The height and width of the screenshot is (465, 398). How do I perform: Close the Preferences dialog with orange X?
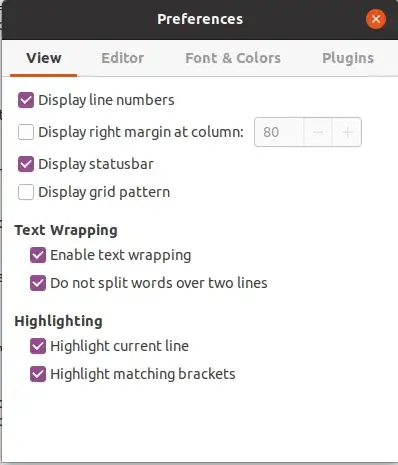click(x=376, y=19)
